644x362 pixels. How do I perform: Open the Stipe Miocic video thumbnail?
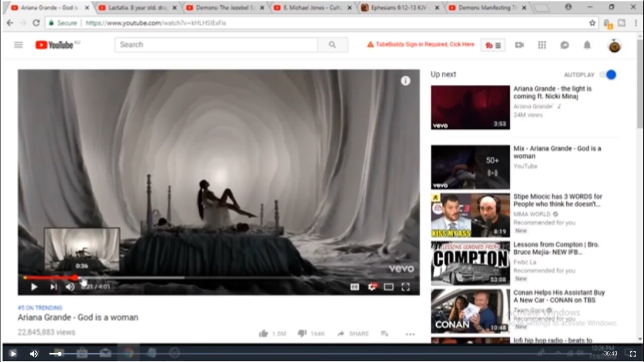point(470,215)
